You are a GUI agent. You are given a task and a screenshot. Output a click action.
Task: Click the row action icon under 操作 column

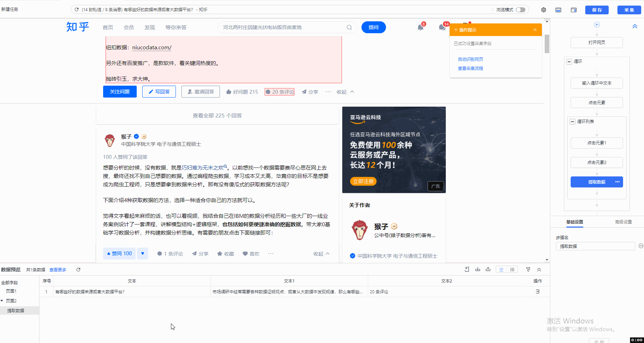(538, 291)
